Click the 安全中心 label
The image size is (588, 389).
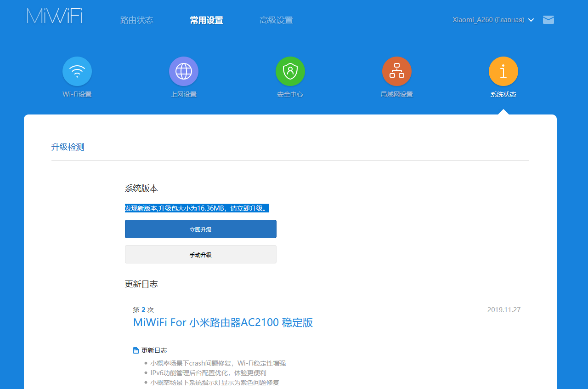pyautogui.click(x=290, y=95)
